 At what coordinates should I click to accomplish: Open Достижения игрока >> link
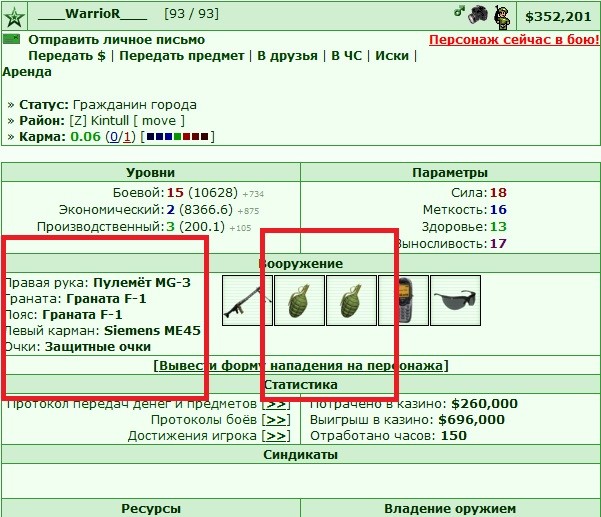tap(276, 436)
